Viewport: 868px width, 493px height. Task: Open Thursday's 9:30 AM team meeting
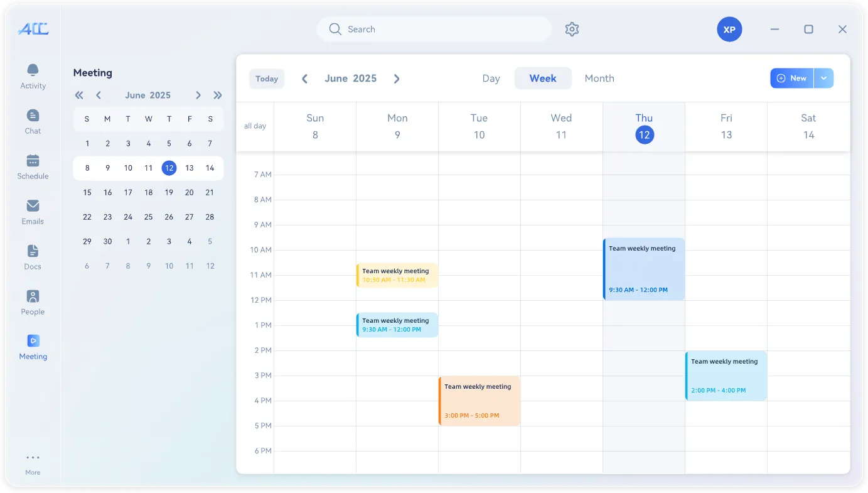644,269
